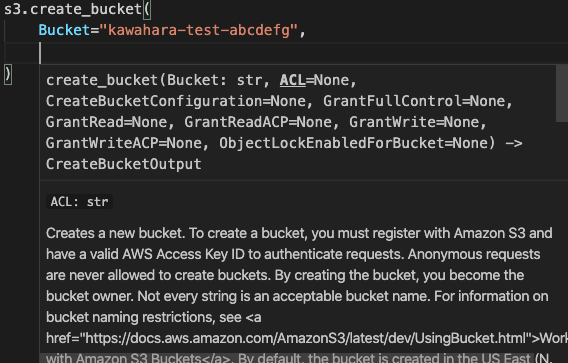The width and height of the screenshot is (568, 363).
Task: Click the GrantWriteACP=None parameter
Action: click(124, 143)
